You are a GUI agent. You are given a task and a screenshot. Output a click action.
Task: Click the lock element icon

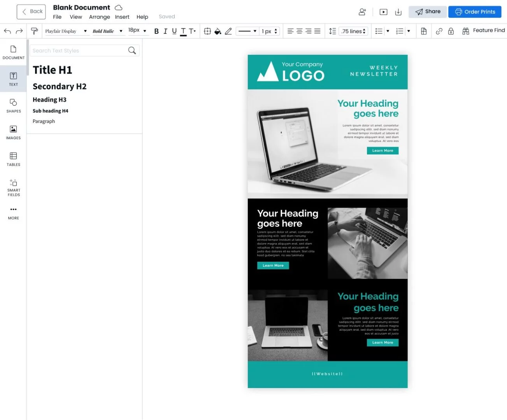(x=451, y=31)
